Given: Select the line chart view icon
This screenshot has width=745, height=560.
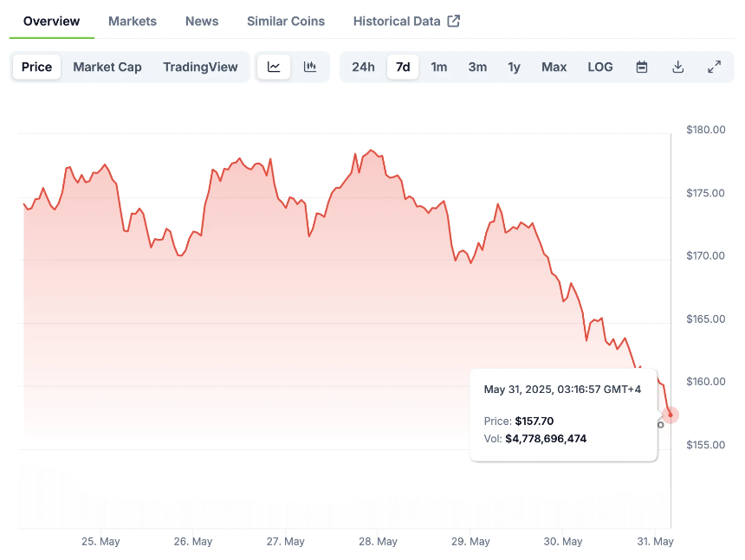Looking at the screenshot, I should [x=274, y=67].
